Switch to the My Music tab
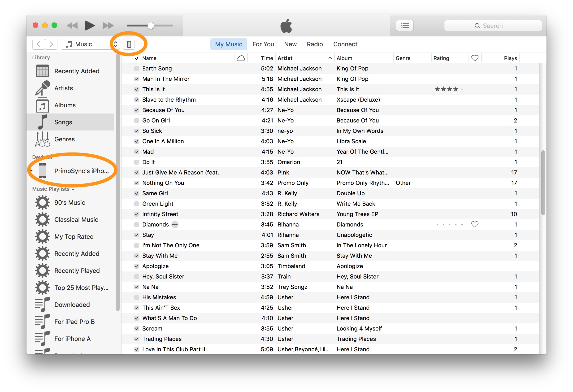The height and width of the screenshot is (392, 573). pos(229,44)
